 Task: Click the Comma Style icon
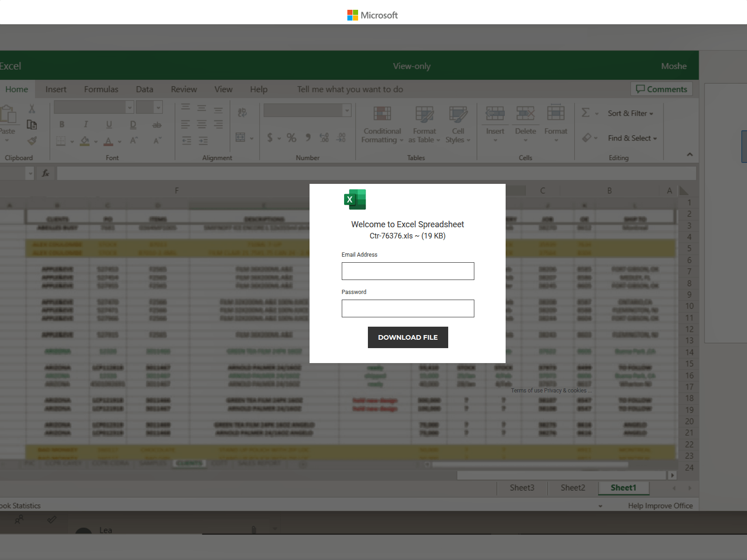[x=308, y=137]
